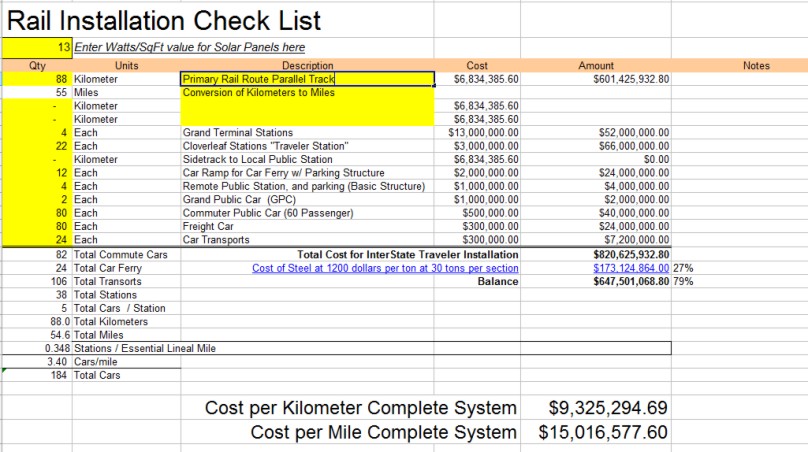Screen dimensions: 808x452
Task: Click the Enter Watts/SqFt value for Solar Panels text
Action: click(190, 47)
